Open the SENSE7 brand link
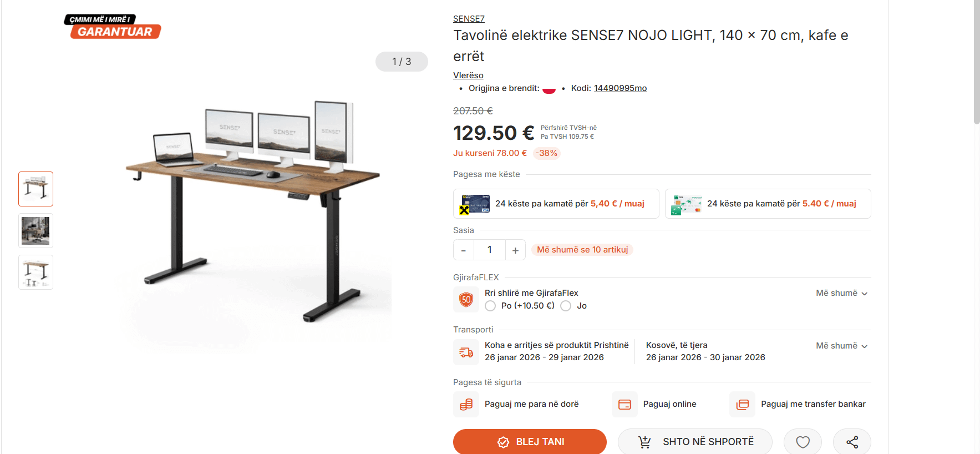Image resolution: width=980 pixels, height=454 pixels. (469, 19)
